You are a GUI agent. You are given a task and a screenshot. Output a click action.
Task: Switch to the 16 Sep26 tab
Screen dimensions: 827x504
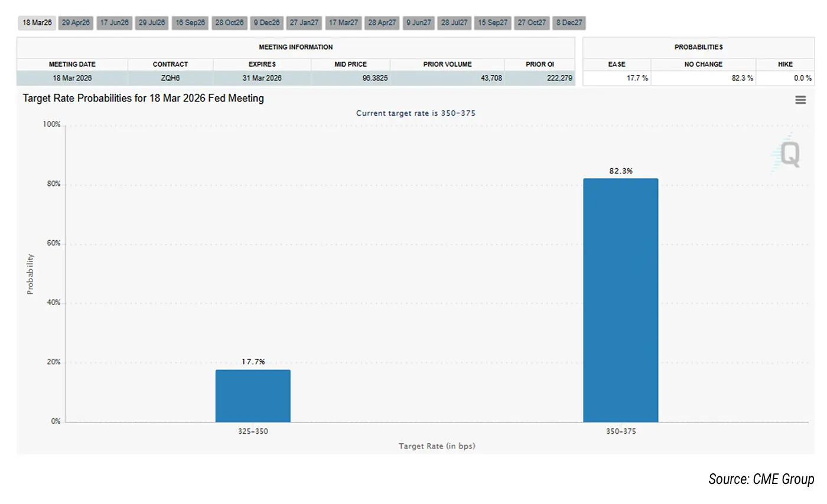(x=190, y=23)
